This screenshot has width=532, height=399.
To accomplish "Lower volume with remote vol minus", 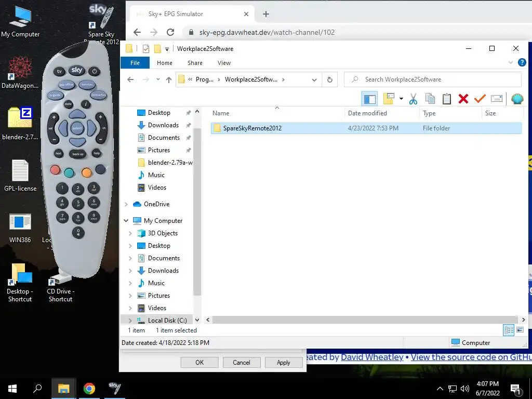I will tap(54, 139).
